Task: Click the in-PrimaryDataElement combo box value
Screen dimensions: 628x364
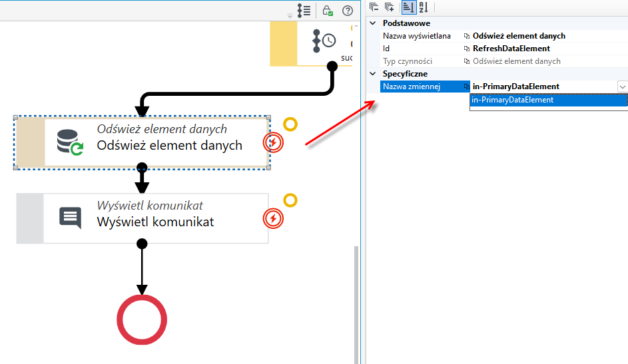Action: point(516,87)
